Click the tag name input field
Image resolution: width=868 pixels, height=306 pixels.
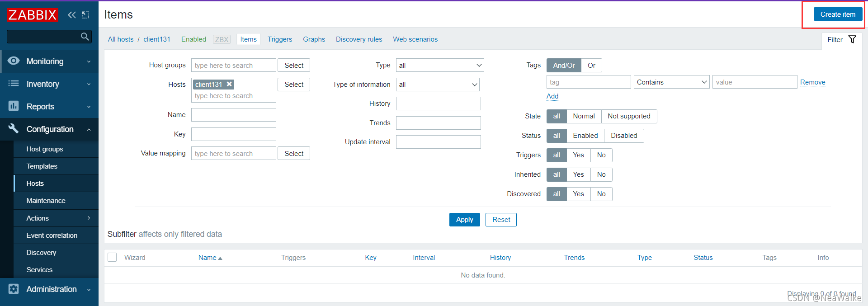(x=589, y=82)
